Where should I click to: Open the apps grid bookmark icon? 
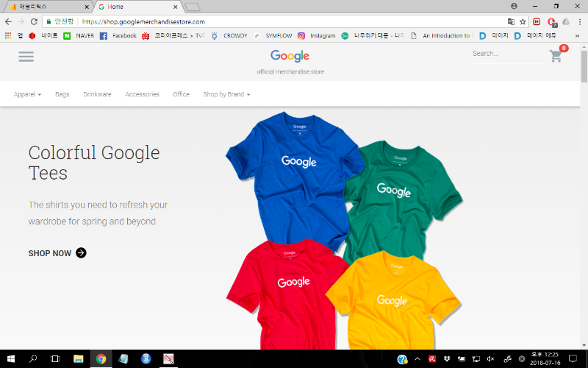(x=8, y=35)
